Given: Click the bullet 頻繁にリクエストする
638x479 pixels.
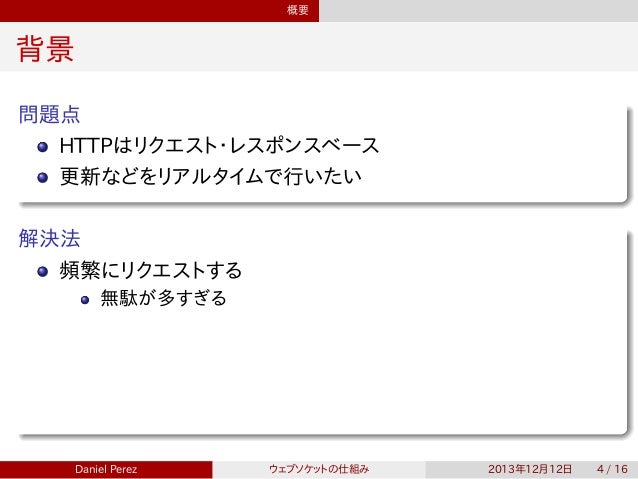Looking at the screenshot, I should click(151, 270).
